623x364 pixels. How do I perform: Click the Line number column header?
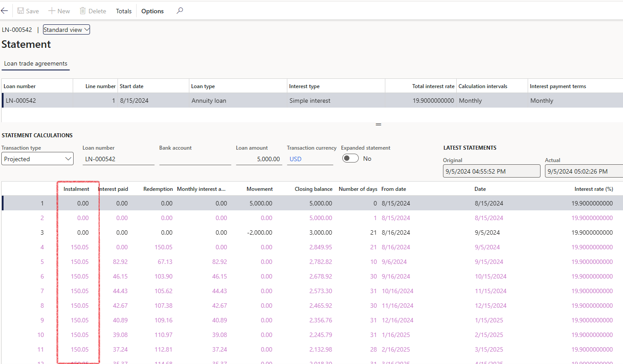(x=95, y=86)
